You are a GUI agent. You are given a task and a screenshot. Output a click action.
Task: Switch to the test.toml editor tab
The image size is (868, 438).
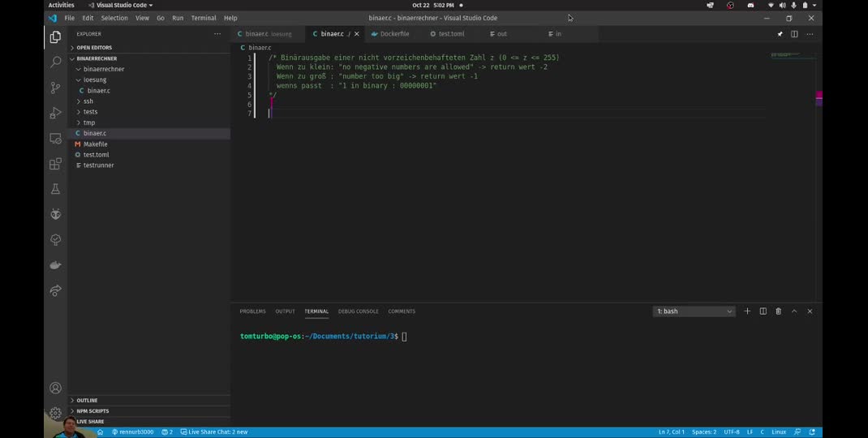click(x=451, y=34)
